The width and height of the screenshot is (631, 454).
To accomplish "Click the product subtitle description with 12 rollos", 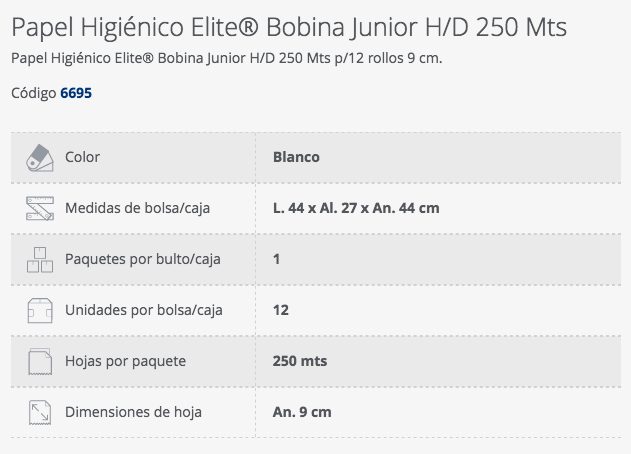I will point(227,58).
